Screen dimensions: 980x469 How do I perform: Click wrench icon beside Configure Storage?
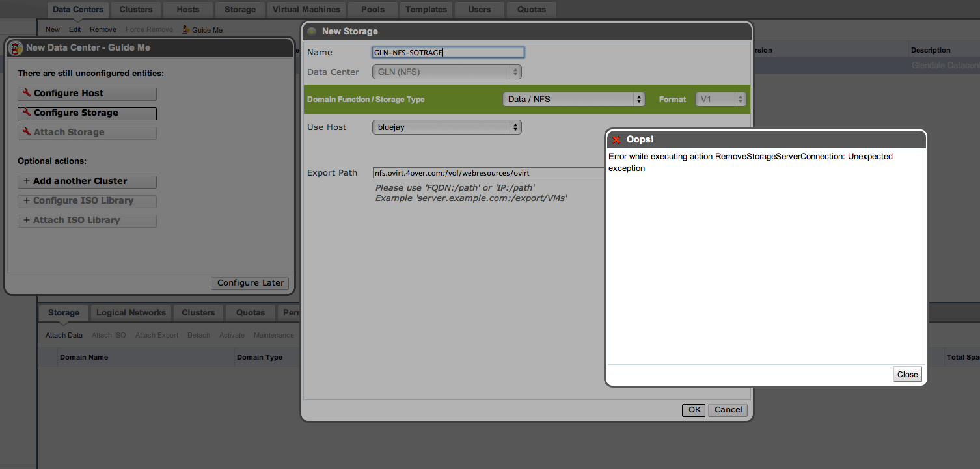pos(27,113)
